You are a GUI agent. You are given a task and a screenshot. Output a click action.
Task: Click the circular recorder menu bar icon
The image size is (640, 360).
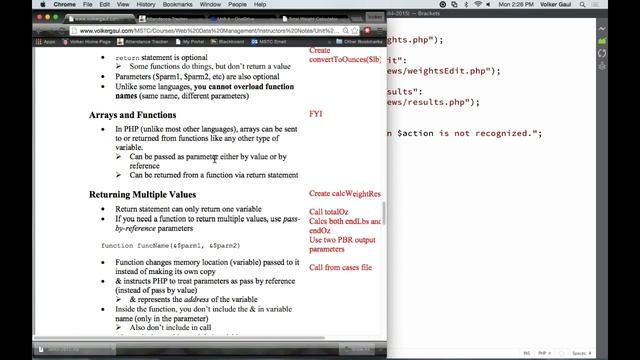[443, 4]
